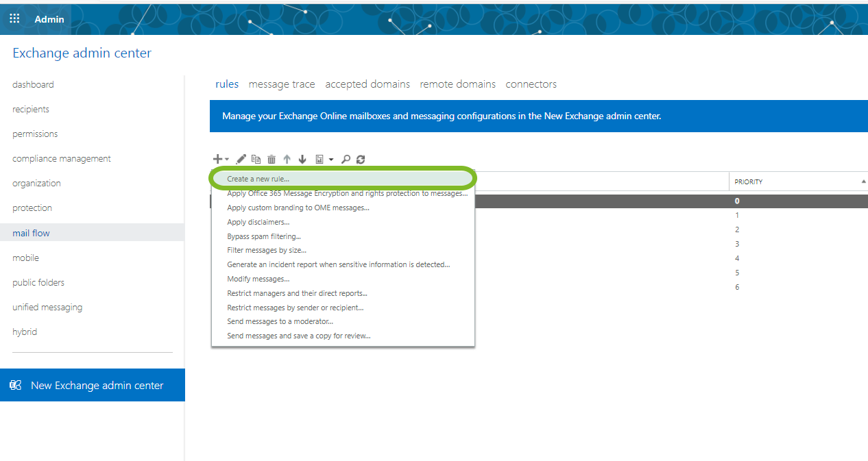The width and height of the screenshot is (868, 461).
Task: Go to dashboard in sidebar
Action: tap(33, 84)
